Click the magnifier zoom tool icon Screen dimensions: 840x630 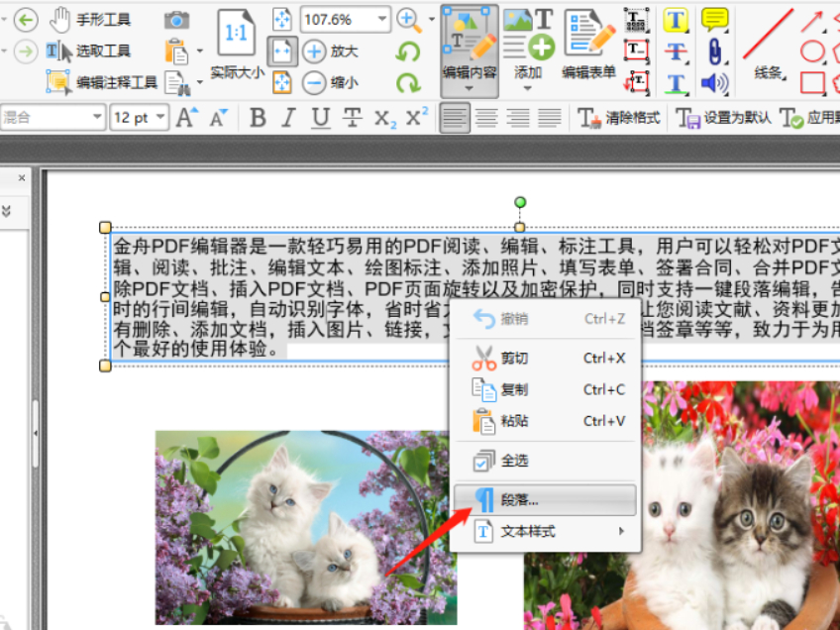click(x=409, y=21)
